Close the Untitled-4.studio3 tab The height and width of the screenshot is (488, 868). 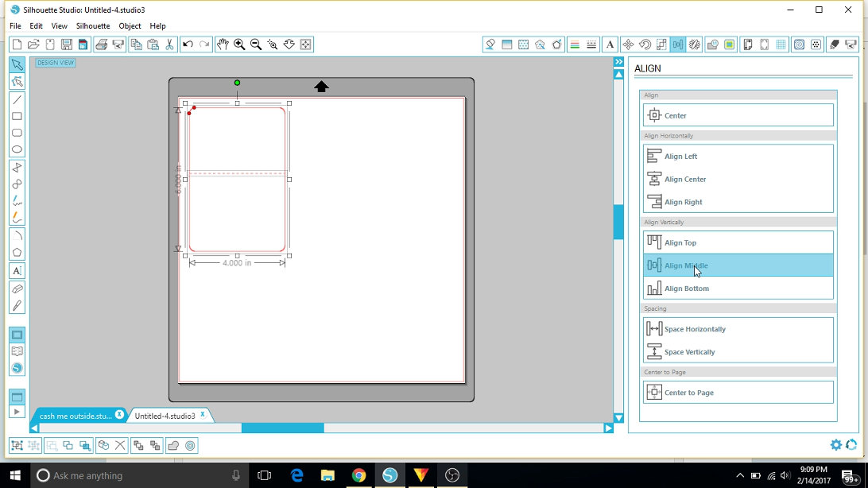[203, 414]
